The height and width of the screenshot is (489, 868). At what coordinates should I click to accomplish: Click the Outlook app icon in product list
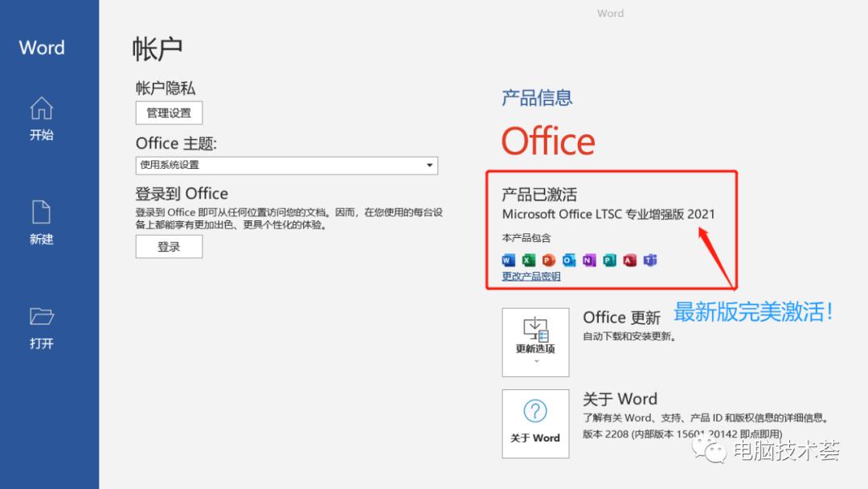[x=569, y=260]
